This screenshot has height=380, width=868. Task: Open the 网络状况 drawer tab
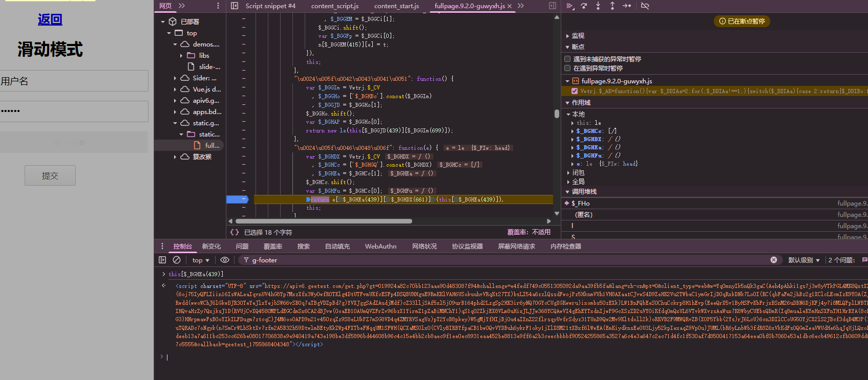click(x=425, y=246)
